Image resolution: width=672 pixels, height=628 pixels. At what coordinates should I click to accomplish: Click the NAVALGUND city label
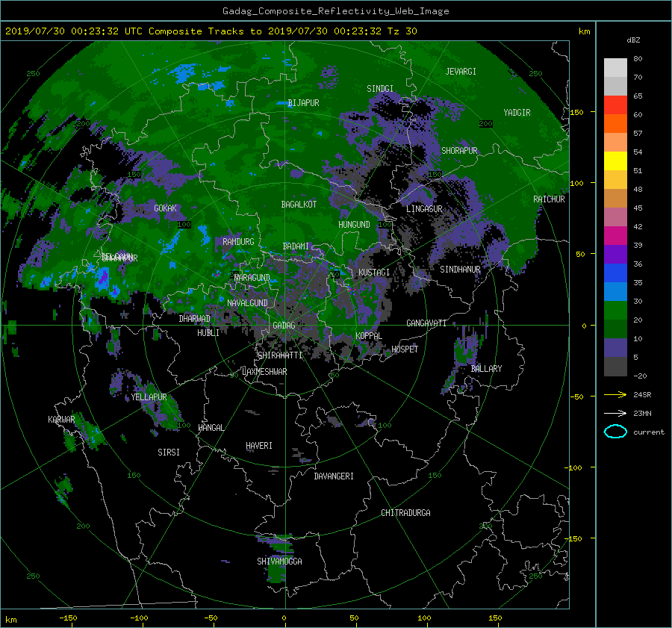(247, 303)
